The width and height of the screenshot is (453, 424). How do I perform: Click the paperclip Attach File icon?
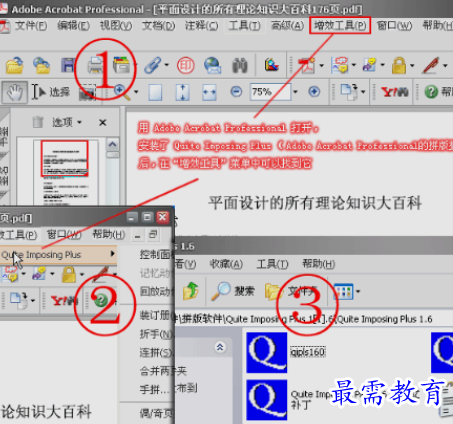point(153,65)
